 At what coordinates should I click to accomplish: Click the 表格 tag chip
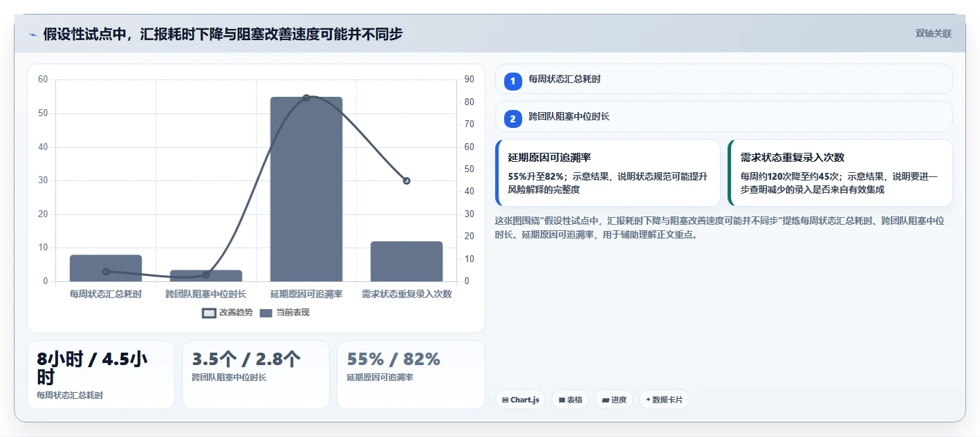(x=570, y=400)
